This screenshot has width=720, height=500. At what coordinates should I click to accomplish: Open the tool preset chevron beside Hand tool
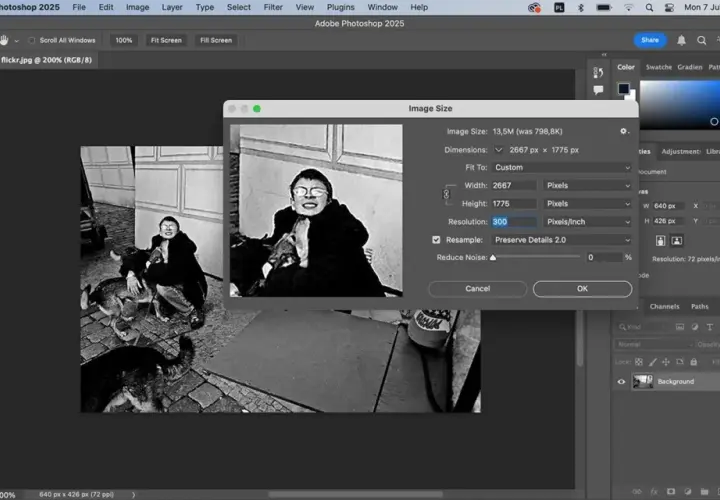[x=17, y=41]
